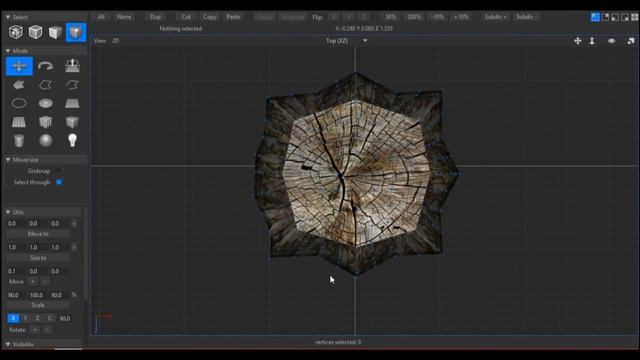This screenshot has width=640, height=360.
Task: Enable the Gridsnap checkbox
Action: 59,171
